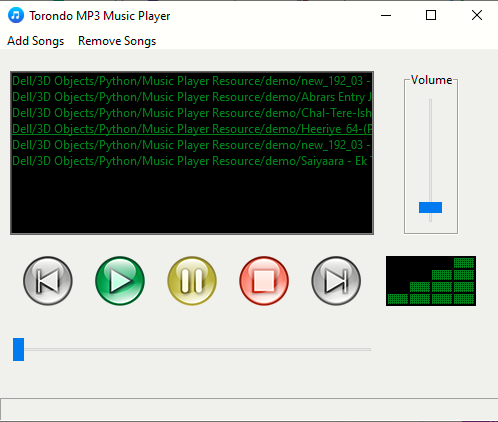Stop playback with the red stop button

[x=264, y=281]
